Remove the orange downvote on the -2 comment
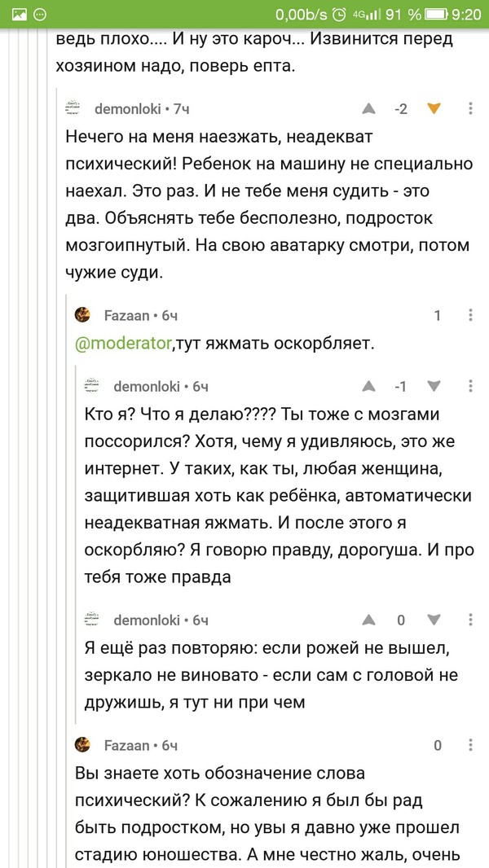 [x=434, y=108]
